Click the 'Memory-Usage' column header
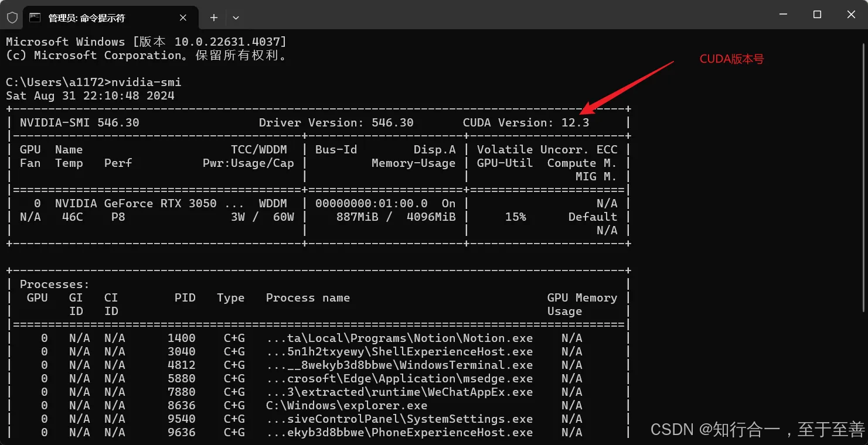The image size is (868, 445). coord(414,163)
